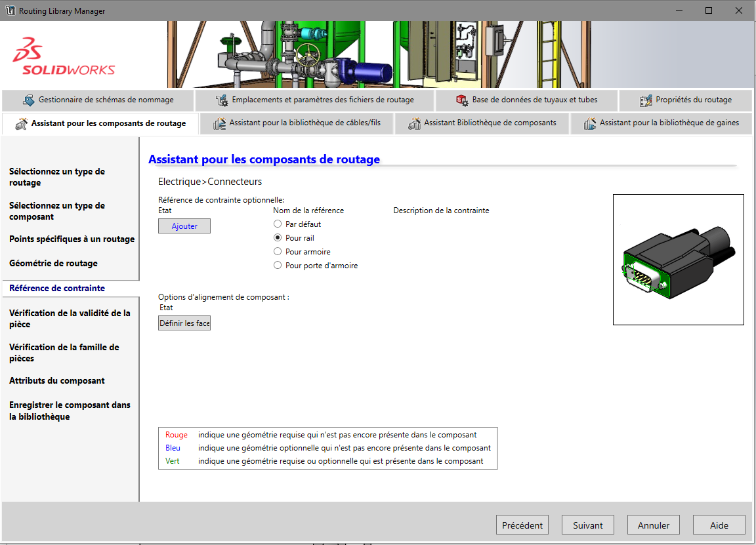The image size is (756, 545).
Task: Click the Assistant pour les composants de routage heading
Action: [x=264, y=159]
